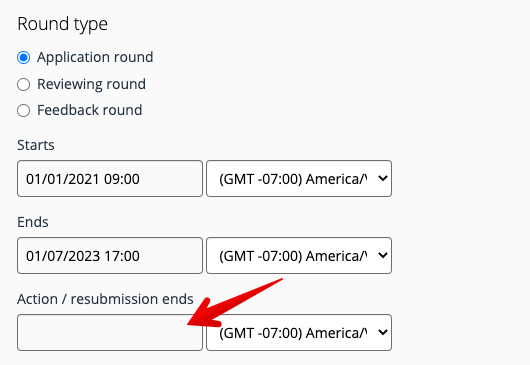Choose the Reviewing round radio button
Screen dimensions: 530x365
click(x=24, y=84)
